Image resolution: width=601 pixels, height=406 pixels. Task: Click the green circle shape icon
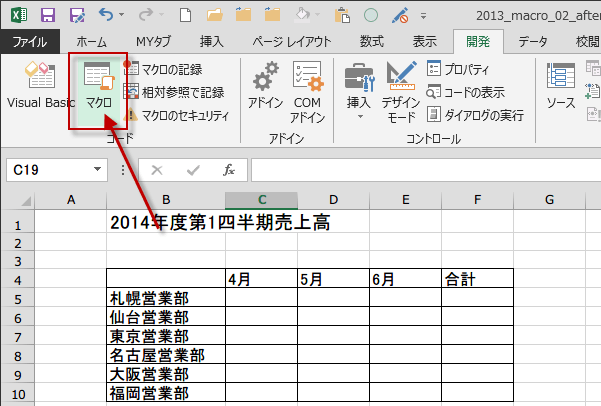point(371,15)
